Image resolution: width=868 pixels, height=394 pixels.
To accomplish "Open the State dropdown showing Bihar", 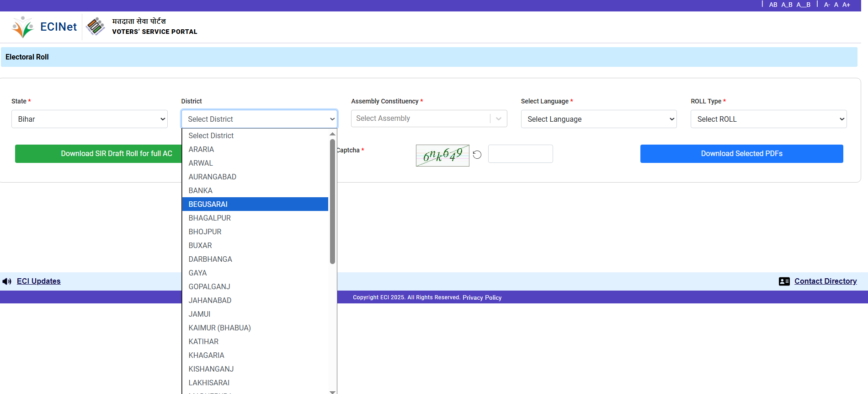I will [89, 119].
